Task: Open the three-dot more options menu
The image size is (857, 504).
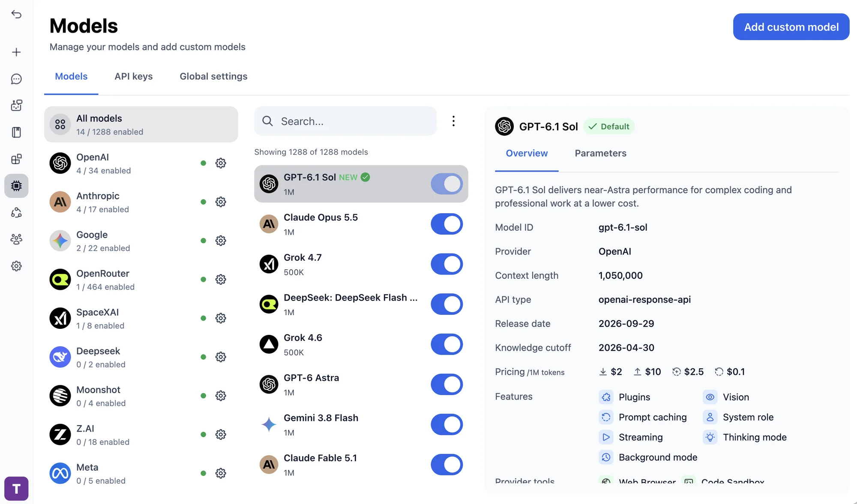Action: 453,121
